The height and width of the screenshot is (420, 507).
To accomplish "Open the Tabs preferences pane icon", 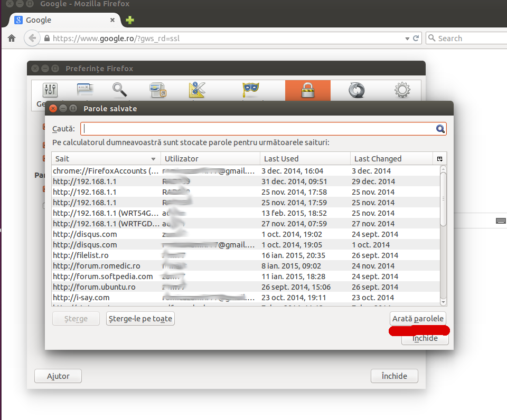I will pyautogui.click(x=85, y=90).
